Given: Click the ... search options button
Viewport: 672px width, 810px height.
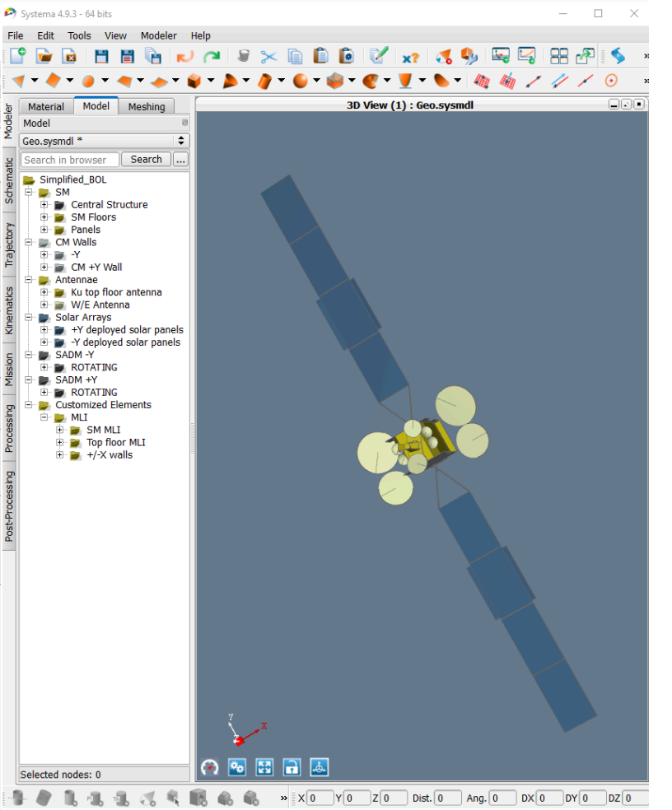Looking at the screenshot, I should click(180, 160).
